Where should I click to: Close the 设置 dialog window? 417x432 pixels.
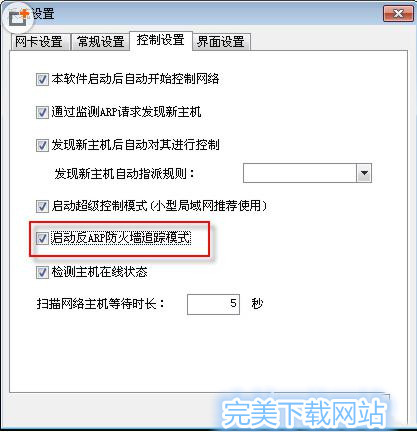(398, 14)
